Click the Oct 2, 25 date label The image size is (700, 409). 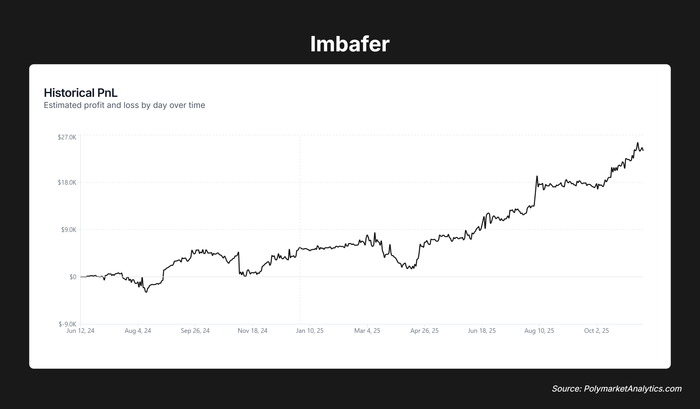tap(597, 331)
